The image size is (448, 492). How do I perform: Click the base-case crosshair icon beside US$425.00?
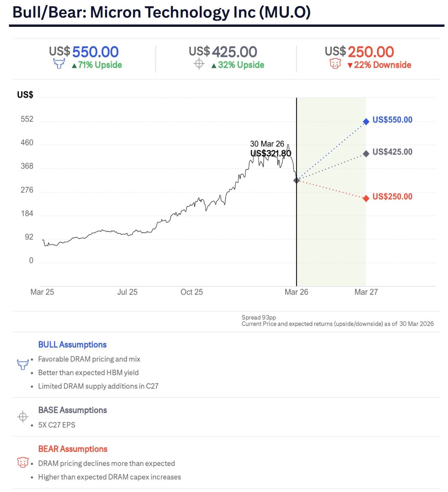point(199,64)
